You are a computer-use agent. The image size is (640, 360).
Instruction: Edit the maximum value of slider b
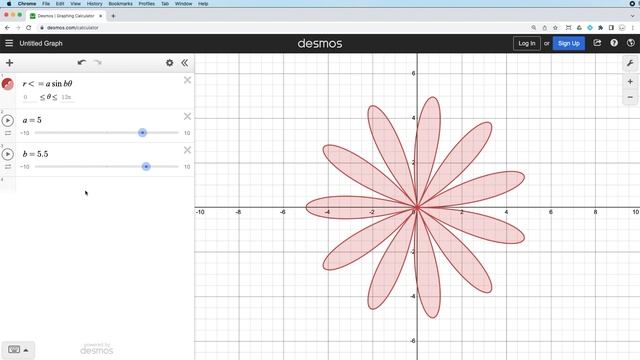click(187, 167)
